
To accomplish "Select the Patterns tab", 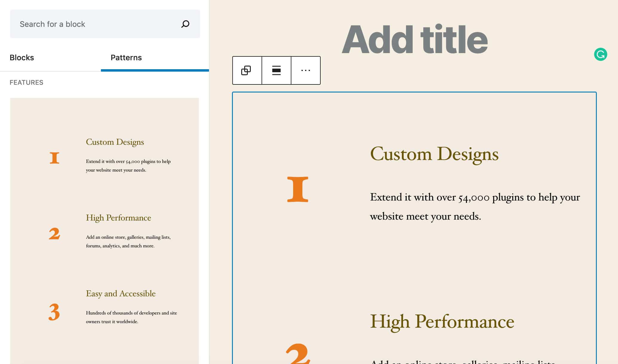I will point(126,57).
